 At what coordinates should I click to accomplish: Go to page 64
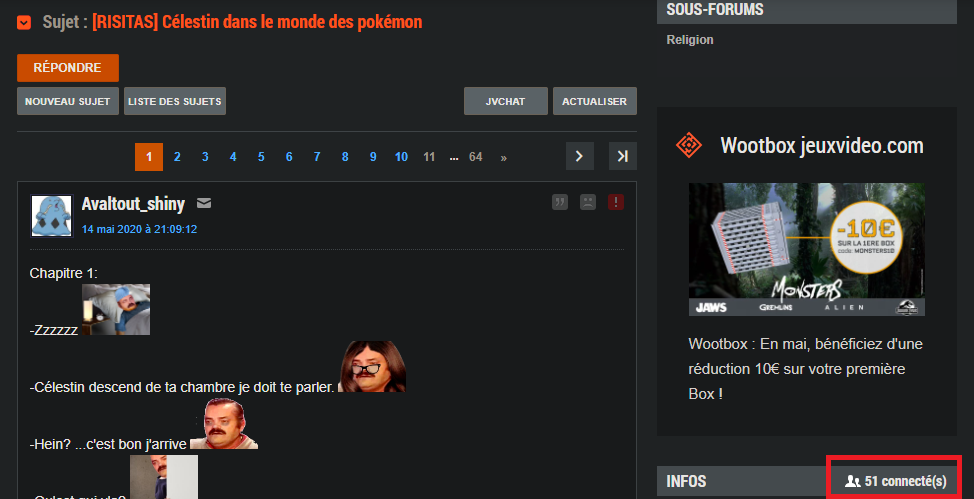pyautogui.click(x=475, y=157)
